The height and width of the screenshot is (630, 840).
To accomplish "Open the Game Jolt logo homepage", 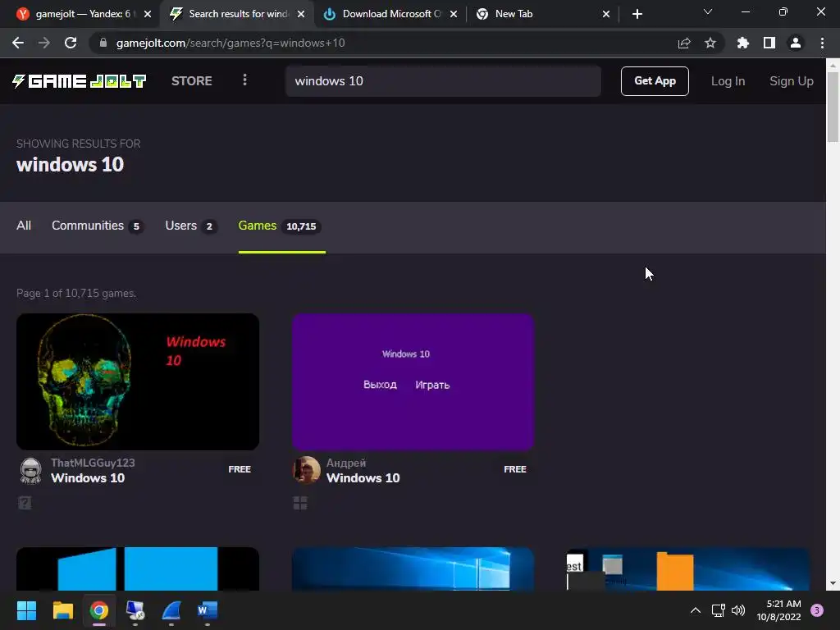I will (80, 81).
